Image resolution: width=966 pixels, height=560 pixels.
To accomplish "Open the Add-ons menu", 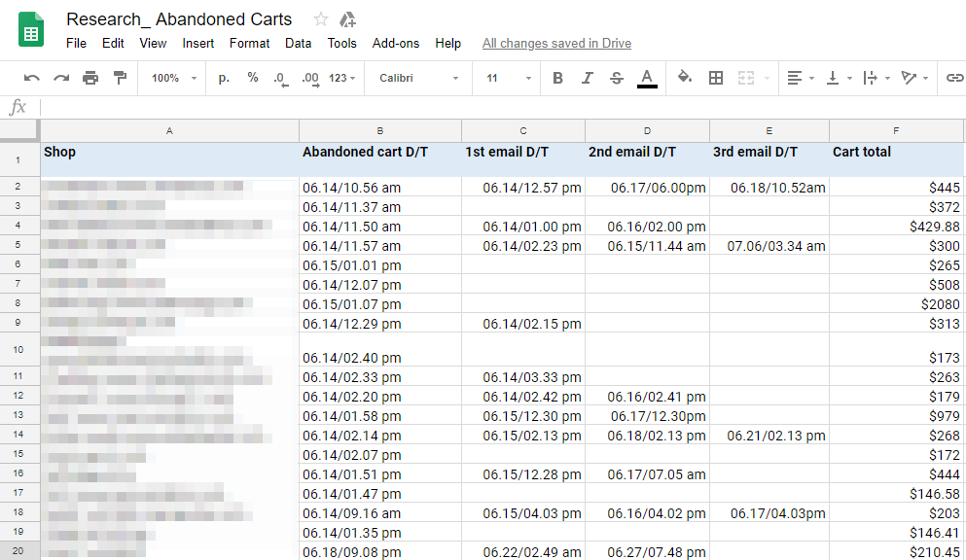I will [396, 43].
